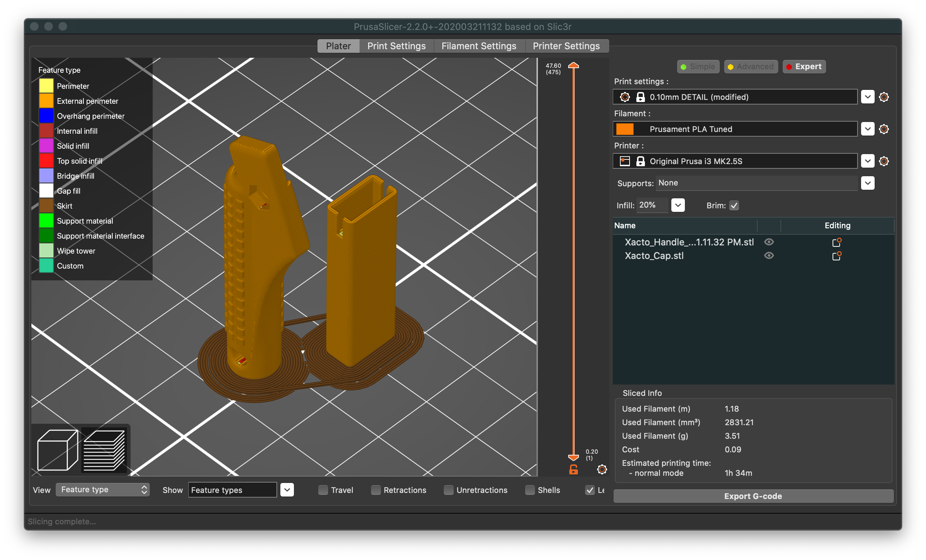The width and height of the screenshot is (926, 560).
Task: Click the Export G-code button
Action: tap(753, 496)
